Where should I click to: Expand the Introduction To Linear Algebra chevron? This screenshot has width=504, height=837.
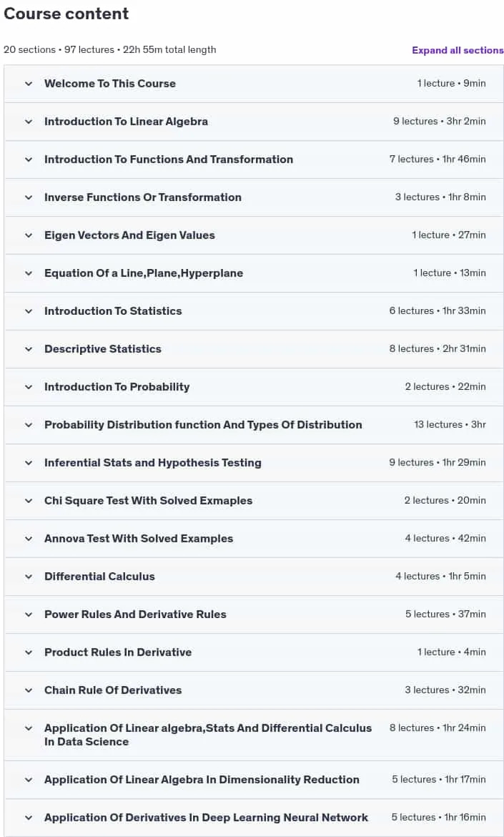[29, 122]
